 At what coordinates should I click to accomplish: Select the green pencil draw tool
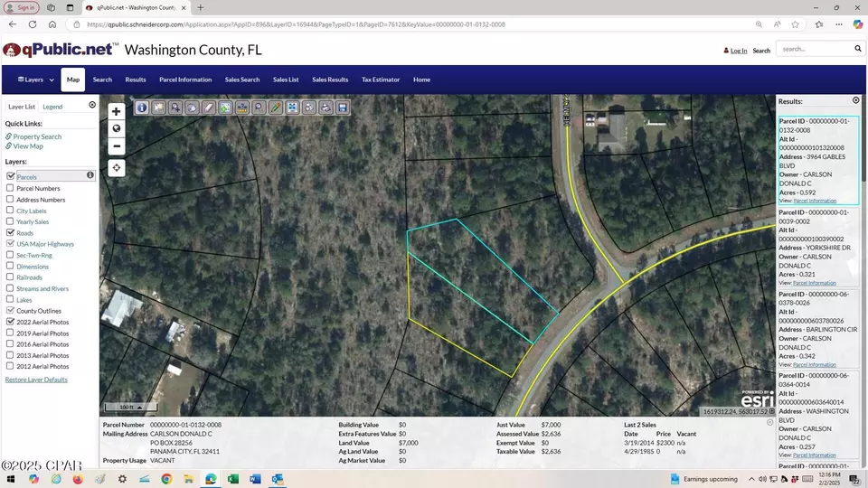pyautogui.click(x=276, y=108)
